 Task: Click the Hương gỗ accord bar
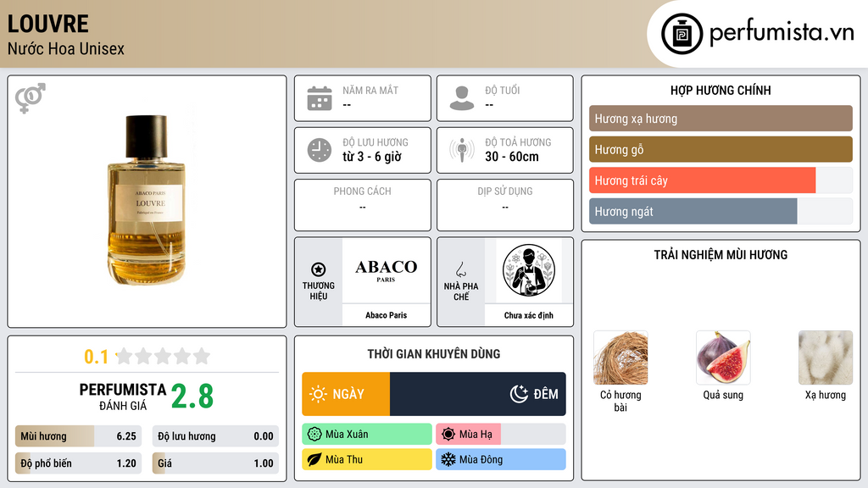[x=721, y=149]
